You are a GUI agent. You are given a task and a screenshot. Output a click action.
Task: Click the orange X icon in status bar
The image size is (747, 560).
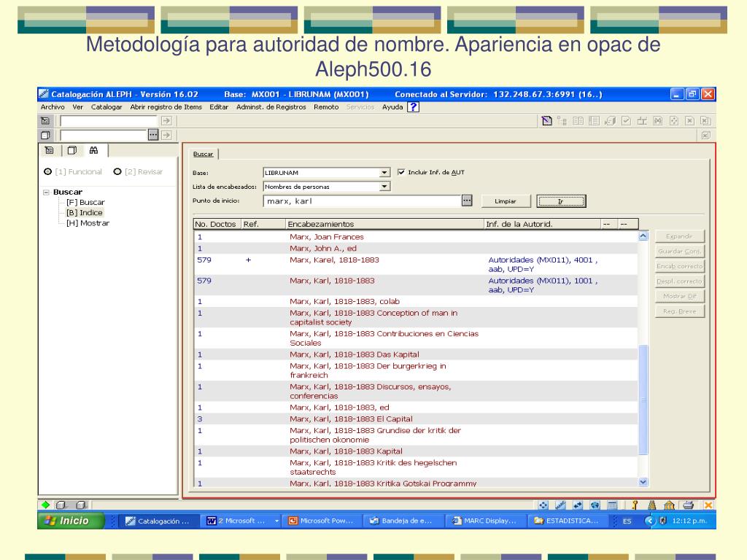coord(708,505)
